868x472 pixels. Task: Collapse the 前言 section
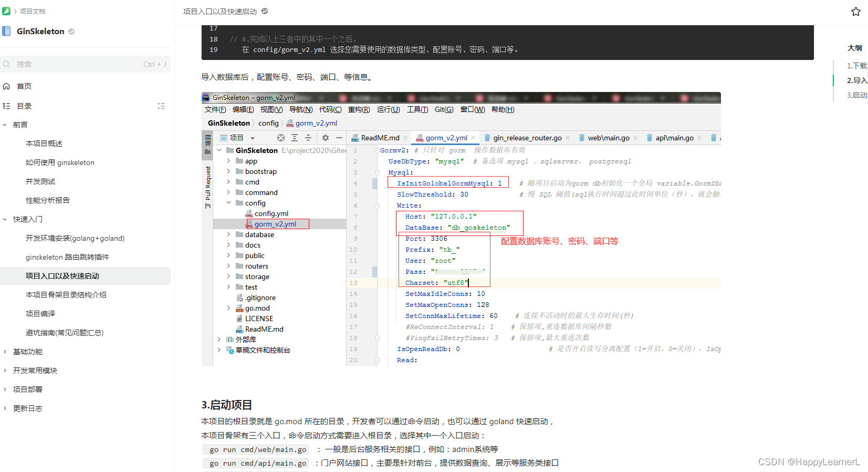5,125
